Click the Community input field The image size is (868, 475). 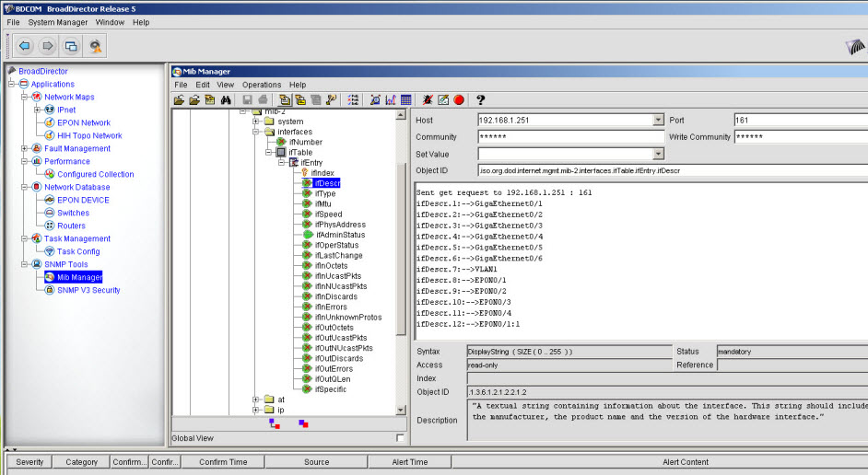570,137
